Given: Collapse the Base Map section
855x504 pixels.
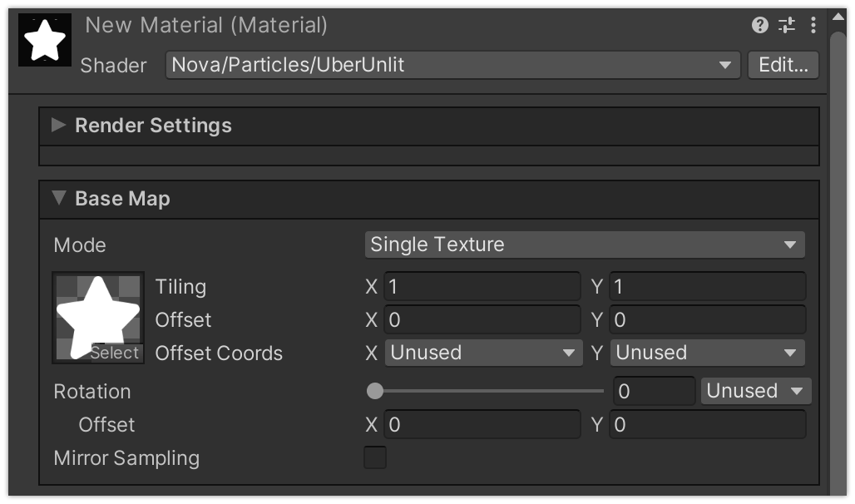Looking at the screenshot, I should pyautogui.click(x=58, y=199).
